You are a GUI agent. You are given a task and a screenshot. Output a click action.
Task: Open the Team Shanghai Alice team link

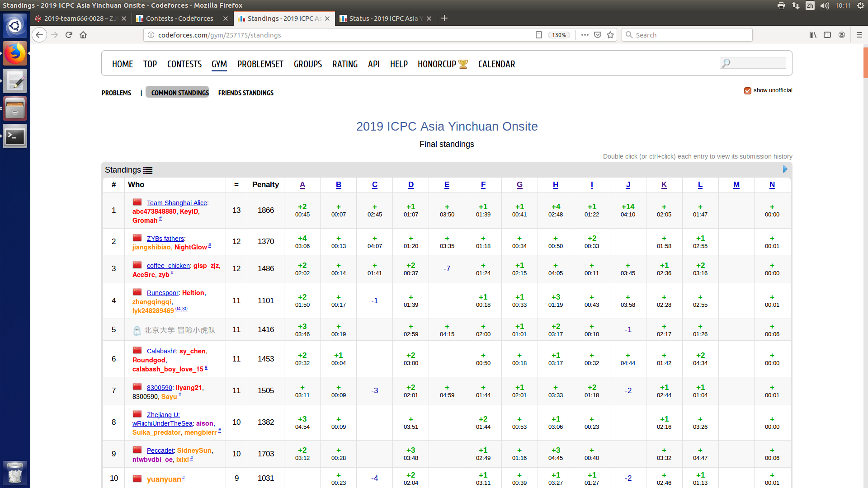[177, 203]
